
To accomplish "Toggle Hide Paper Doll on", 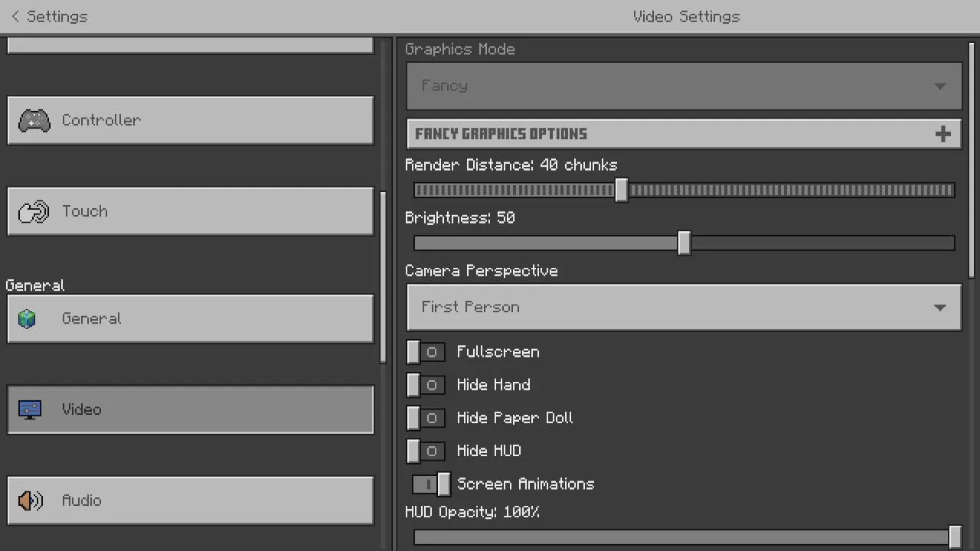I will pyautogui.click(x=426, y=418).
